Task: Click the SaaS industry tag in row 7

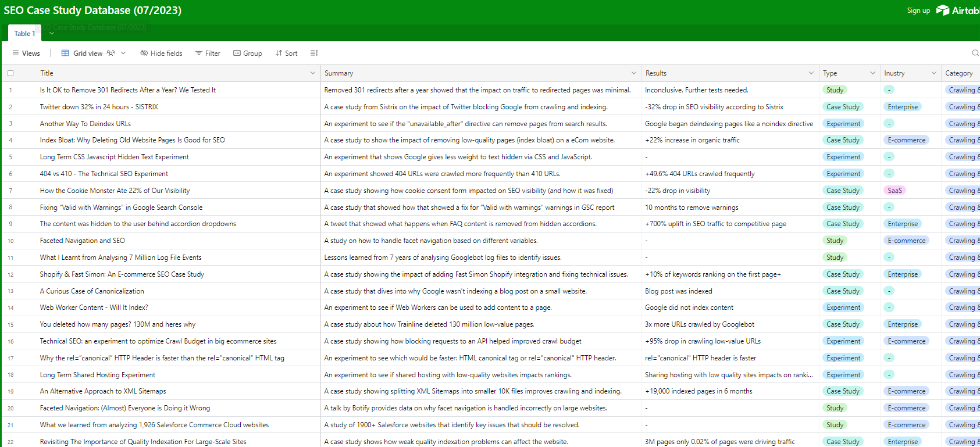Action: coord(895,191)
